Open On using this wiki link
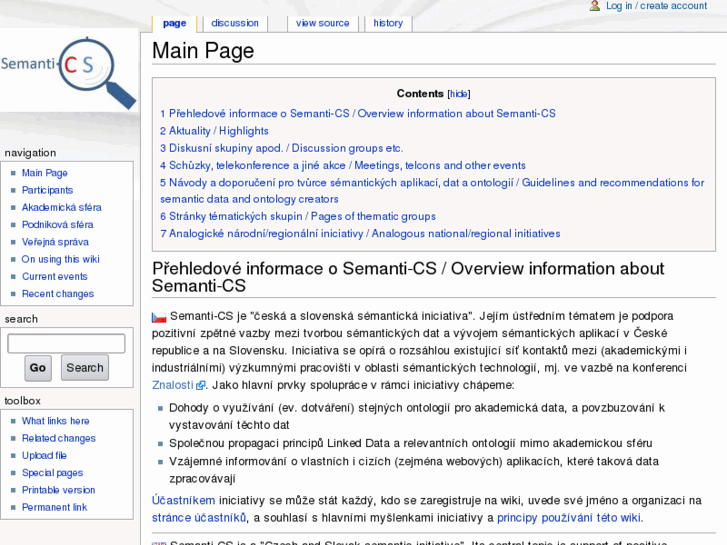This screenshot has width=727, height=545. 61,259
